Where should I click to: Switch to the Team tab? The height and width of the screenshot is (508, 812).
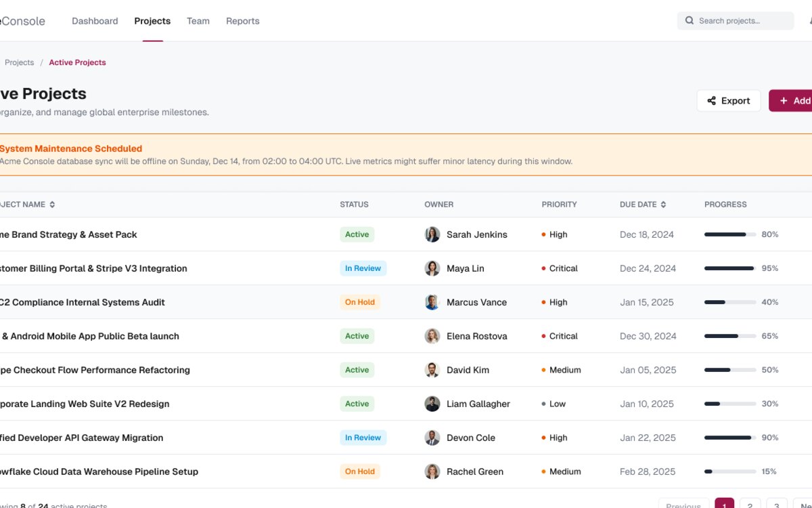point(198,21)
